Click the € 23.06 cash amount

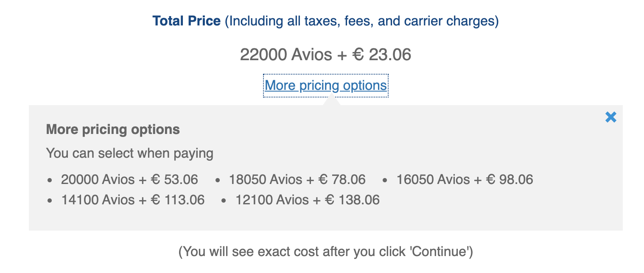coord(382,55)
